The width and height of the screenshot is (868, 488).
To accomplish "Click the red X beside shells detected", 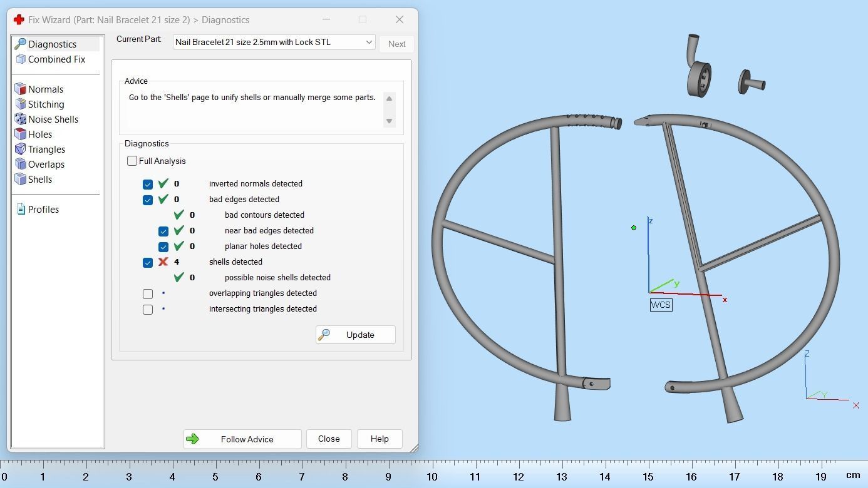I will (163, 262).
